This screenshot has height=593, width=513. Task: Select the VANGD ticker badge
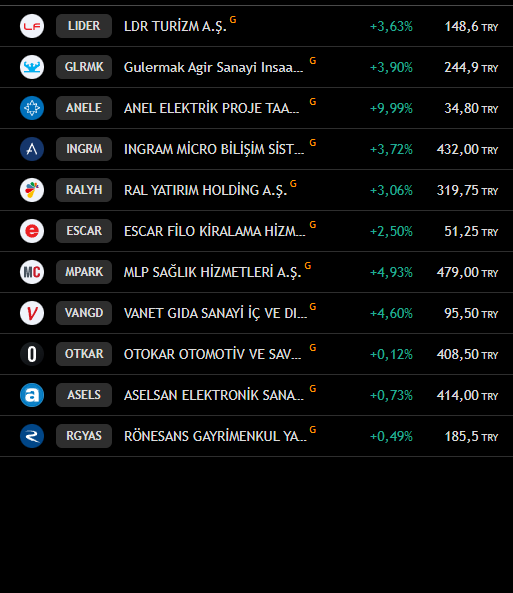pyautogui.click(x=84, y=313)
